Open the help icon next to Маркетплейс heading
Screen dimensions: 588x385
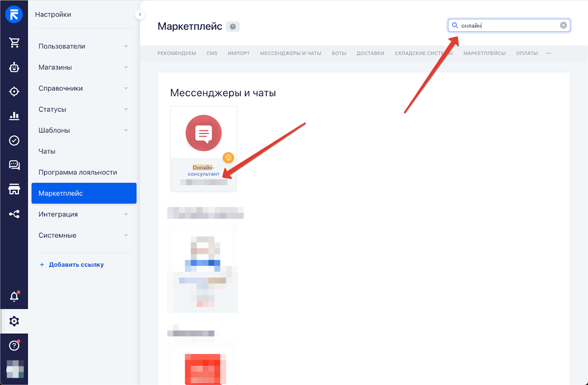point(233,26)
